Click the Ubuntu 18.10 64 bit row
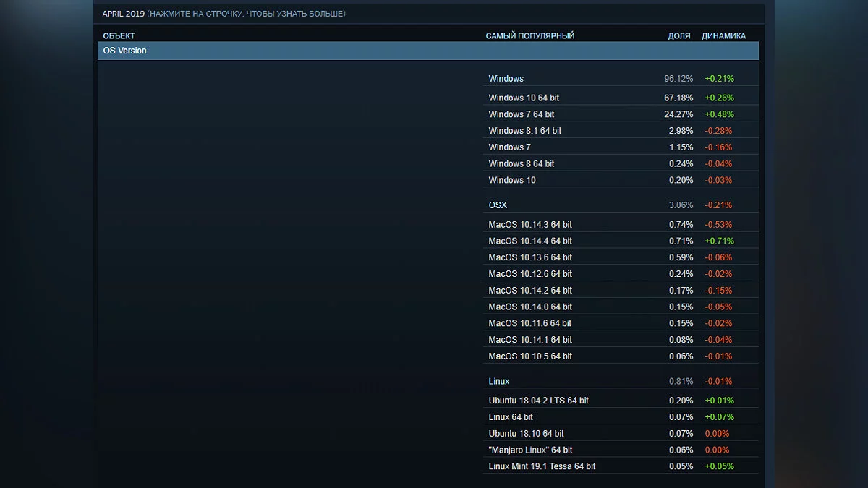This screenshot has width=868, height=488. 621,434
